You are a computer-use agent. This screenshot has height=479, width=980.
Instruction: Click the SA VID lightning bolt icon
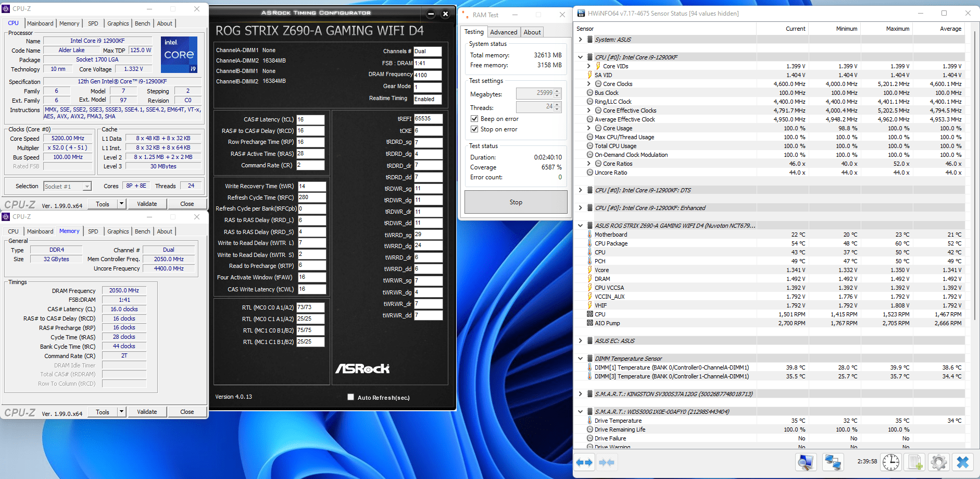coord(590,75)
